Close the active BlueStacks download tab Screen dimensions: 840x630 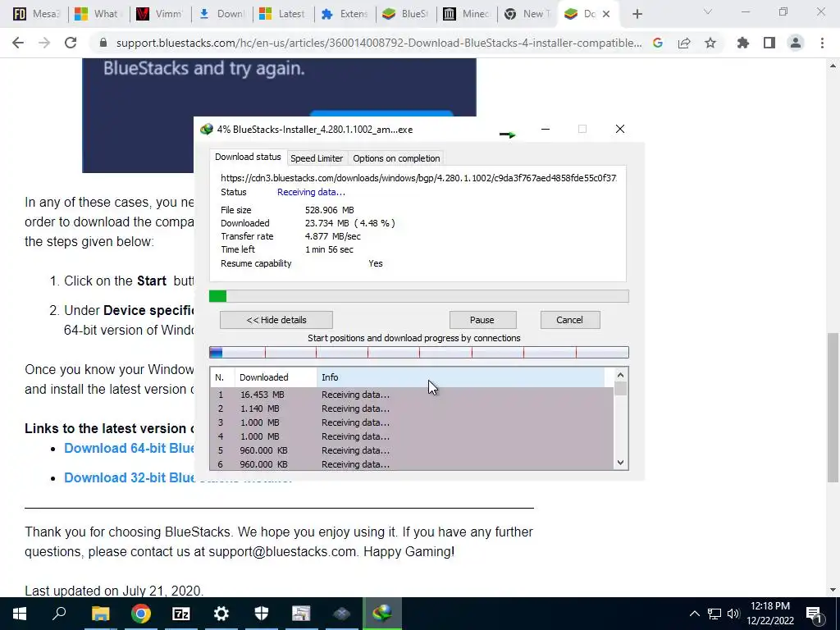point(606,14)
